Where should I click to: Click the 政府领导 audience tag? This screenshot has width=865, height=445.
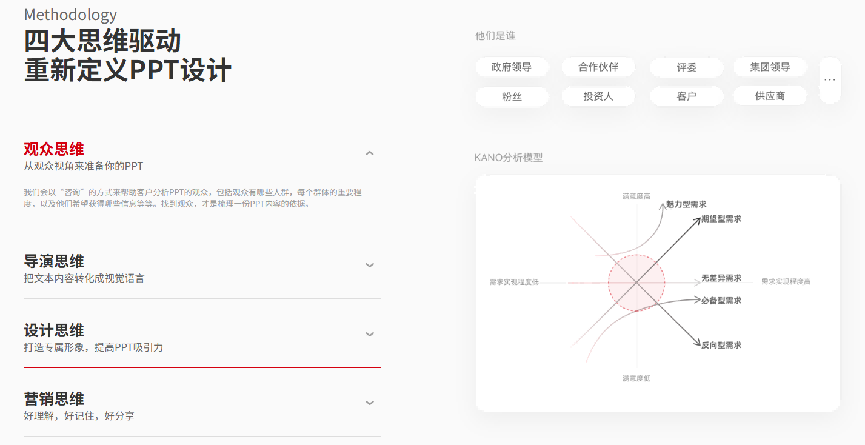click(x=511, y=67)
